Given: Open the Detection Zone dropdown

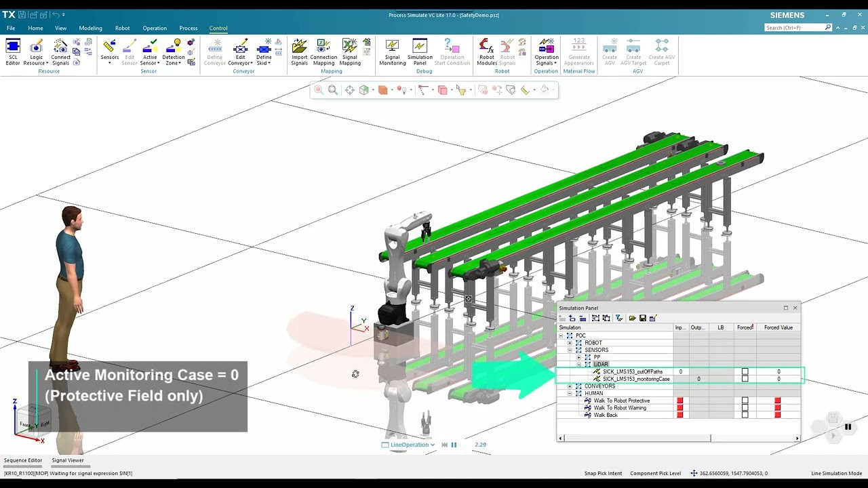Looking at the screenshot, I should point(174,52).
